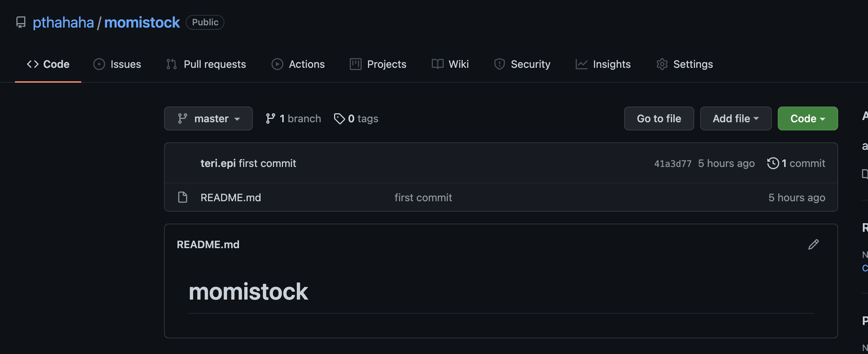Open the Pull requests tab
Image resolution: width=868 pixels, height=354 pixels.
coord(206,64)
